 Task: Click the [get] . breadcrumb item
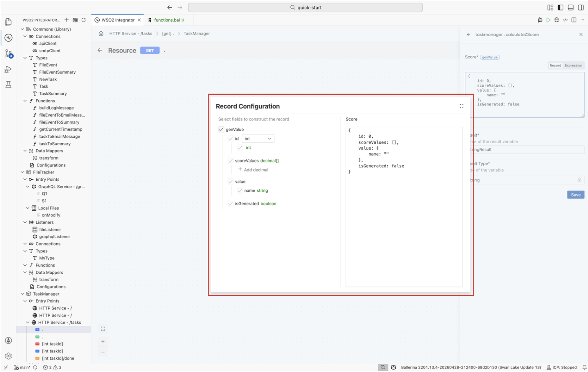pos(168,34)
